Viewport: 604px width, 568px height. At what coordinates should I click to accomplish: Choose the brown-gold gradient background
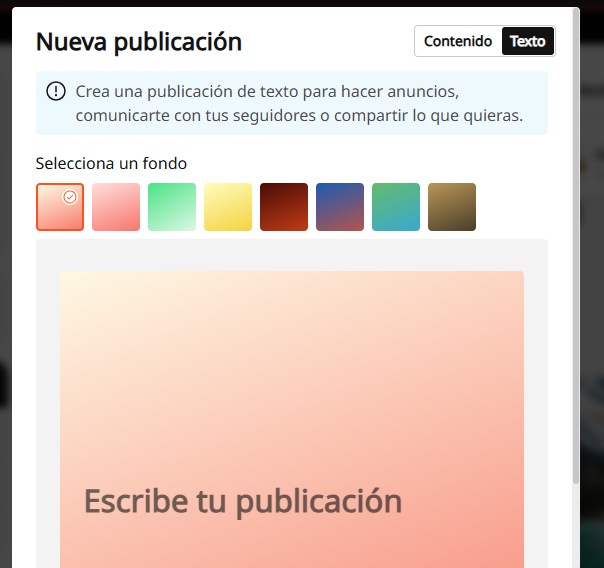point(452,207)
